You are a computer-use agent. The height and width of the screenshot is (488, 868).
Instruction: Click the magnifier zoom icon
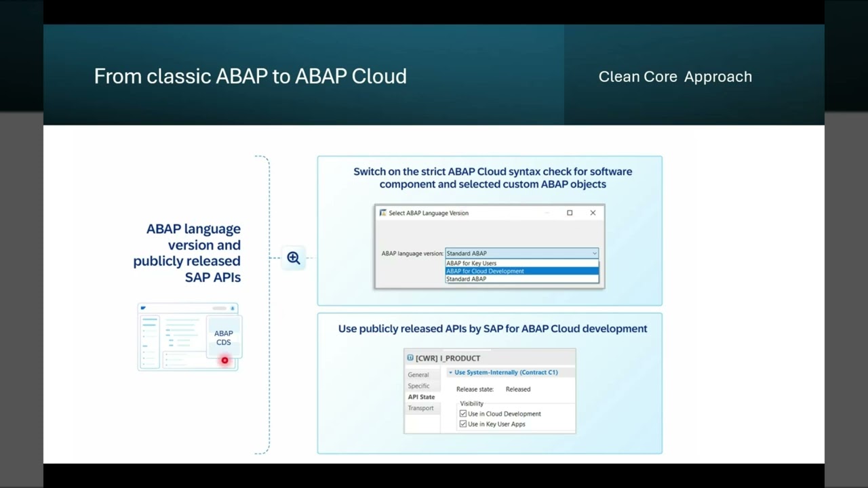coord(294,258)
